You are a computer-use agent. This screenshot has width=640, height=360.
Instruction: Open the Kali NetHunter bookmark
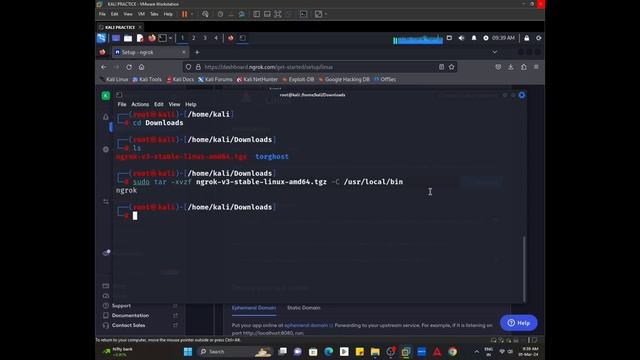click(x=257, y=80)
